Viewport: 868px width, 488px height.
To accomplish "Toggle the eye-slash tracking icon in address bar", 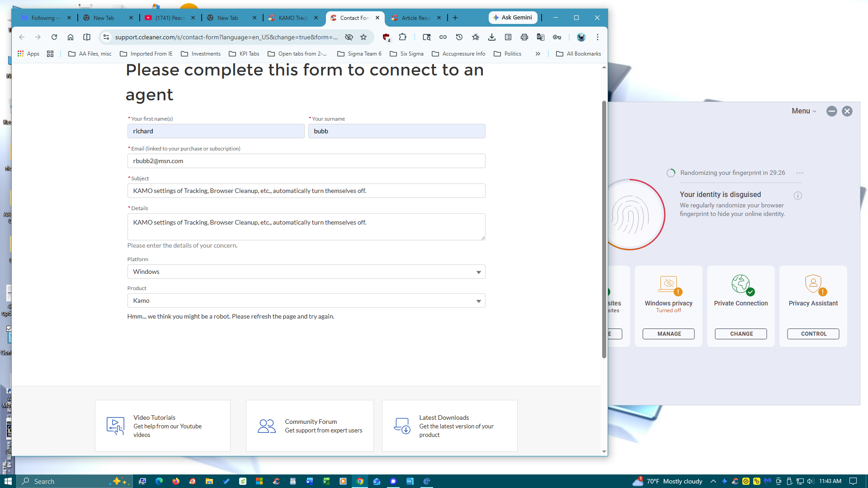I will tap(349, 37).
